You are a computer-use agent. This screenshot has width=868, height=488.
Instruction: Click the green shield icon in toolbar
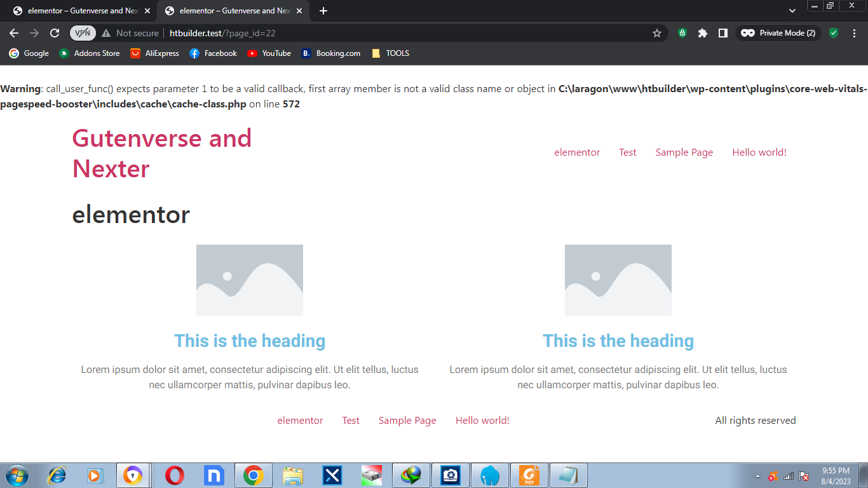tap(834, 33)
